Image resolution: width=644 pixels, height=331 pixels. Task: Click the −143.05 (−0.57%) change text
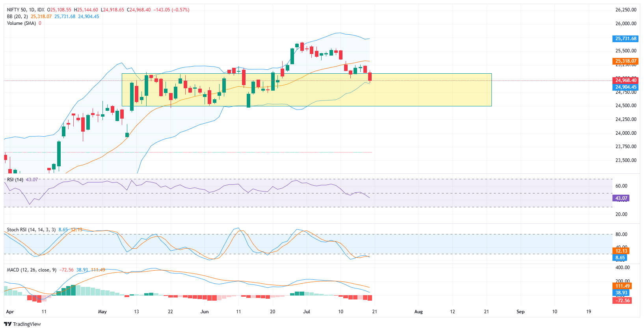pos(171,10)
